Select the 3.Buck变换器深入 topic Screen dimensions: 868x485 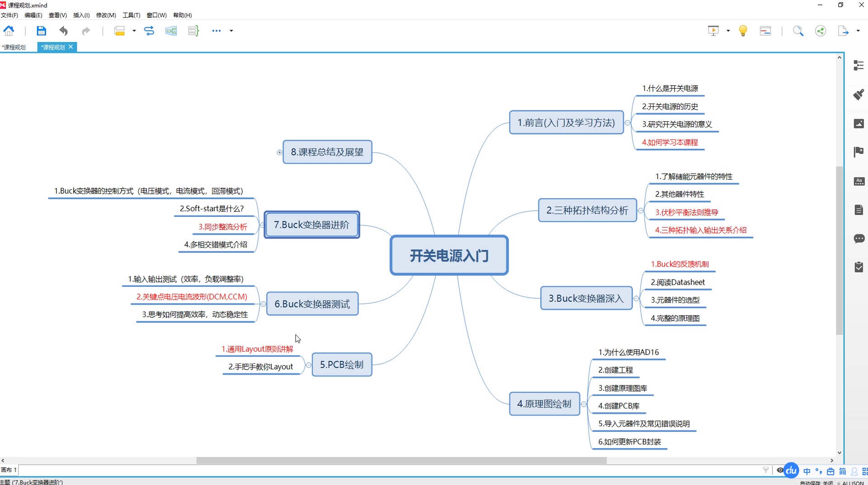pos(586,298)
